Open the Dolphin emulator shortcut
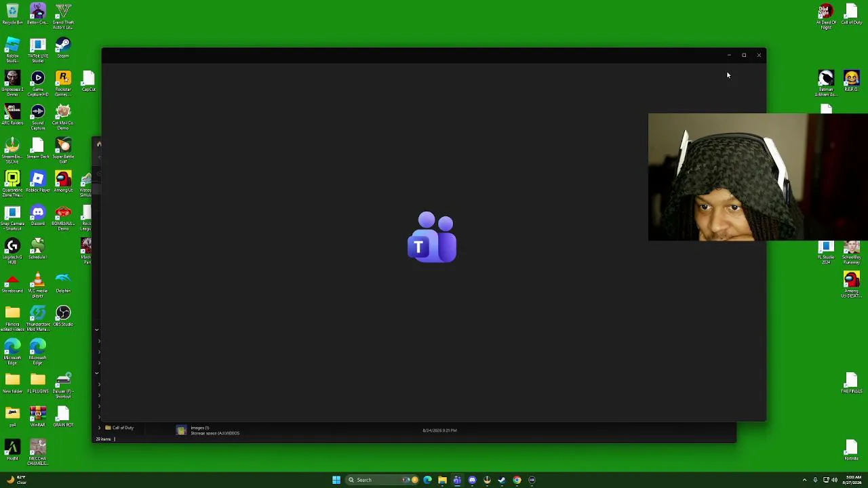Screen dimensions: 868x488 63,282
